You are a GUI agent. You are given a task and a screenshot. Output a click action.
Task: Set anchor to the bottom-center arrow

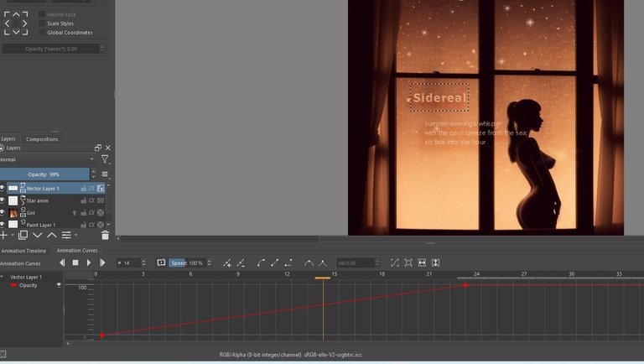(16, 32)
